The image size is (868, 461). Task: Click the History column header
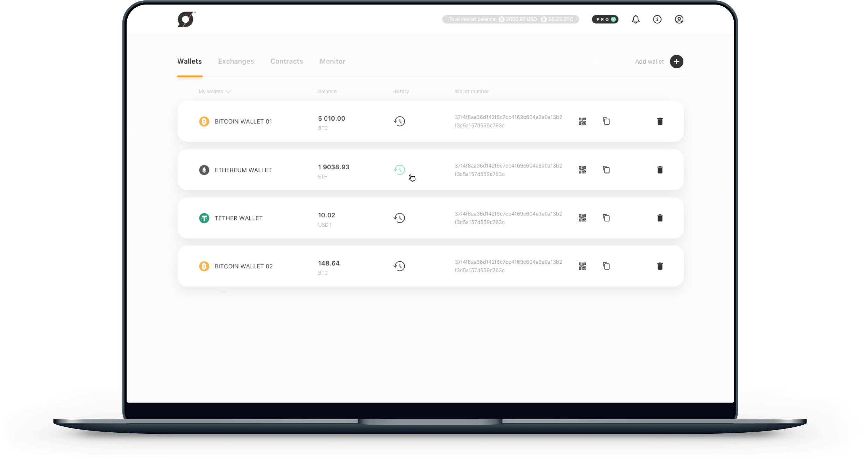400,91
